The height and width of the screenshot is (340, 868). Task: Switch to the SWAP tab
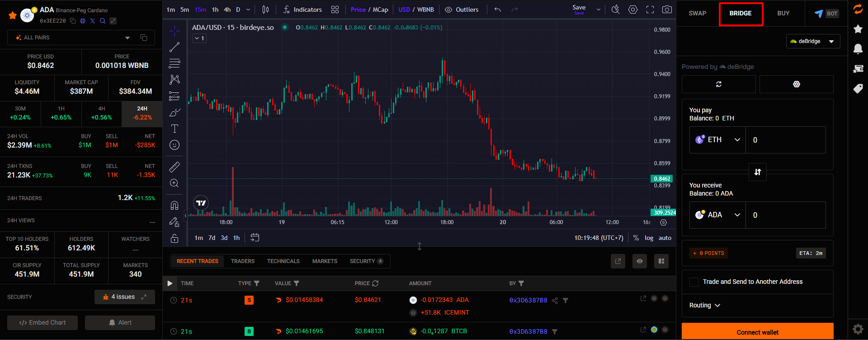[x=698, y=13]
